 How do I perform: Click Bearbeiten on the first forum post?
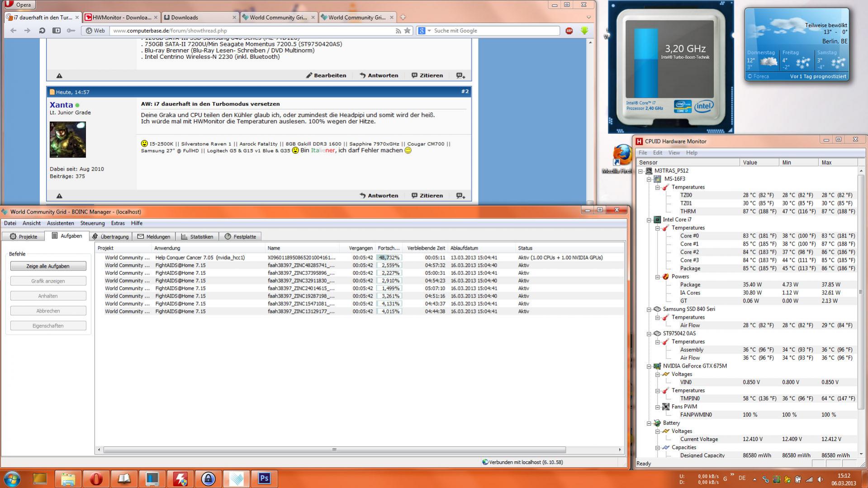click(326, 76)
